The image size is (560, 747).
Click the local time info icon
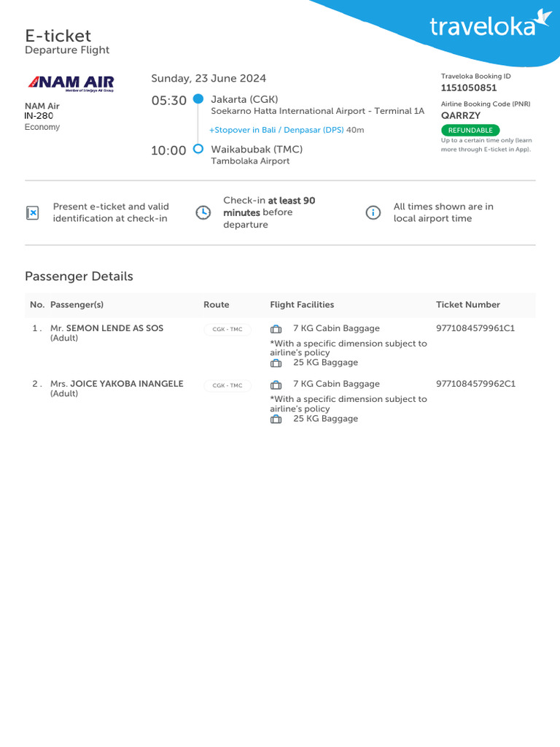[x=373, y=212]
